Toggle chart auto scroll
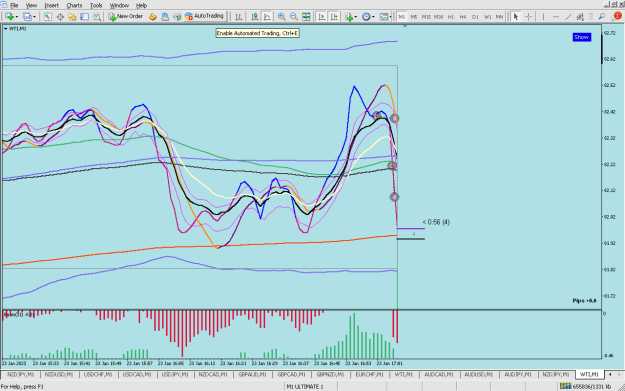625x391 pixels. [322, 16]
